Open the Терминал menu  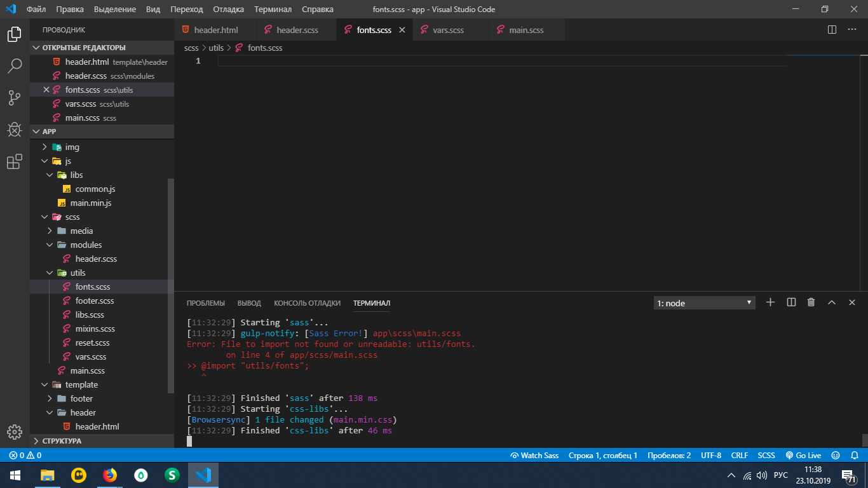[x=273, y=10]
